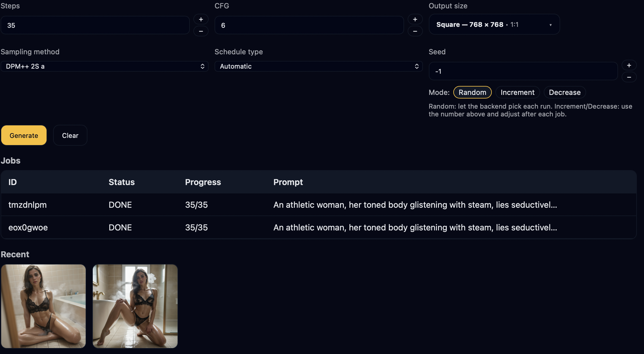The width and height of the screenshot is (644, 354).
Task: Select Random seed mode
Action: click(x=472, y=92)
